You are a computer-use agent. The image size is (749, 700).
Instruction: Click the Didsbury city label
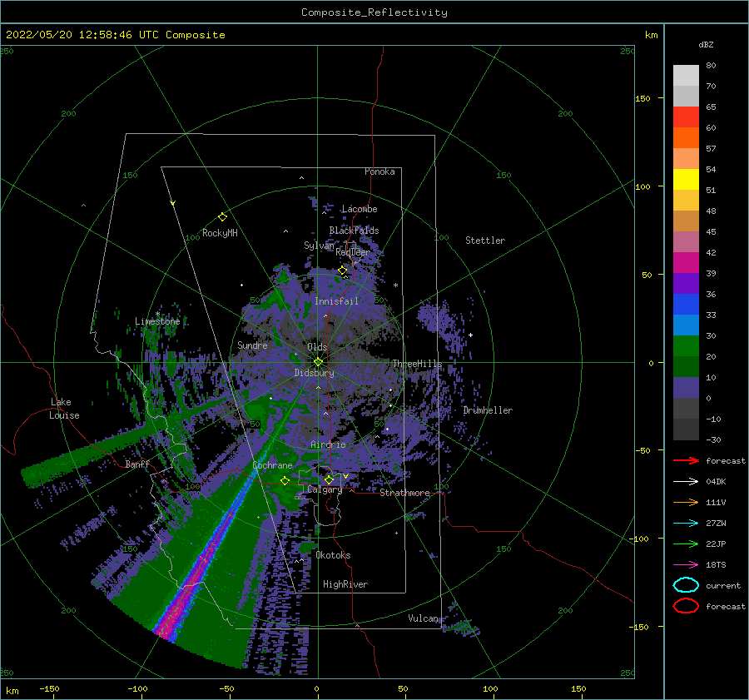(315, 373)
